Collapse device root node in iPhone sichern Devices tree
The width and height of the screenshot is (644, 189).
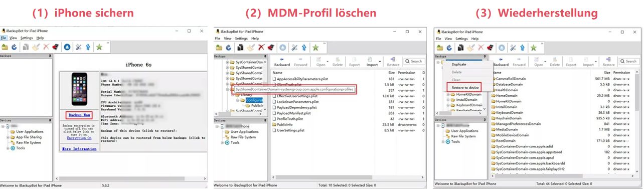[3, 126]
